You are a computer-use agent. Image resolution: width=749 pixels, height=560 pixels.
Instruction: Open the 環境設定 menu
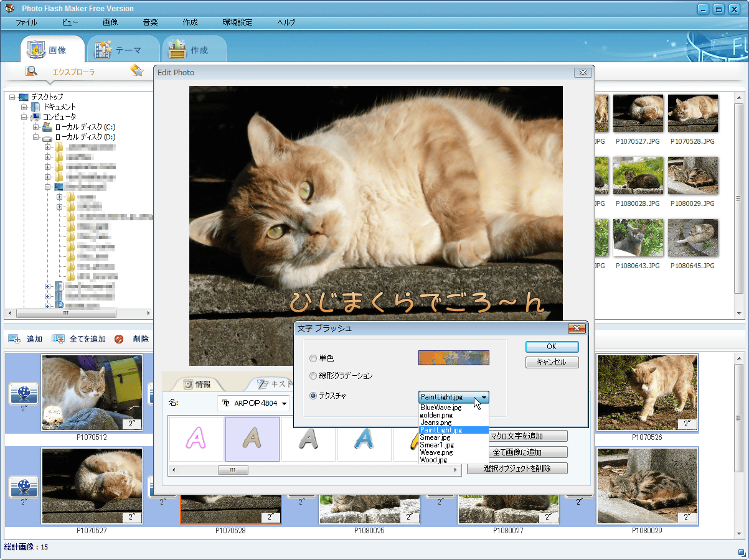click(x=237, y=22)
